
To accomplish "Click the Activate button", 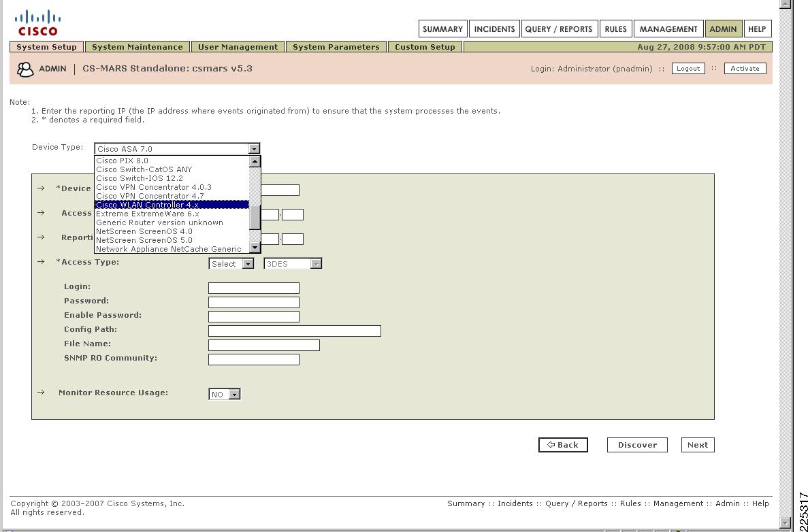I will coord(745,69).
